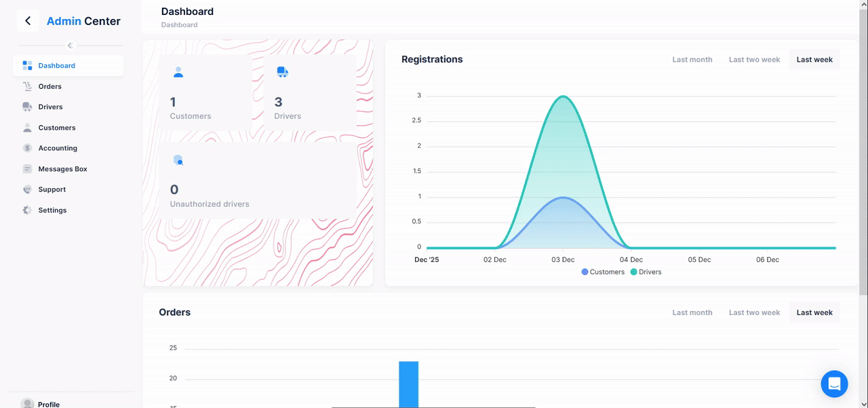Select the Customers person icon in sidebar
Image resolution: width=868 pixels, height=408 pixels.
pyautogui.click(x=27, y=128)
